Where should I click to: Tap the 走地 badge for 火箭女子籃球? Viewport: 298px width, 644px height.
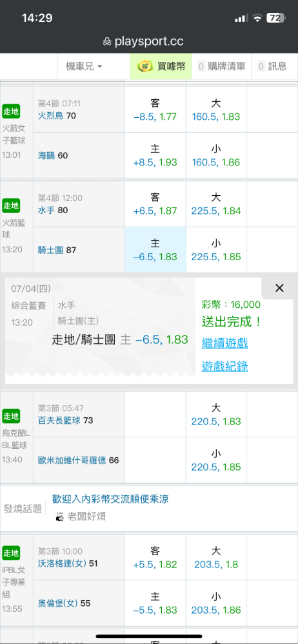[11, 111]
